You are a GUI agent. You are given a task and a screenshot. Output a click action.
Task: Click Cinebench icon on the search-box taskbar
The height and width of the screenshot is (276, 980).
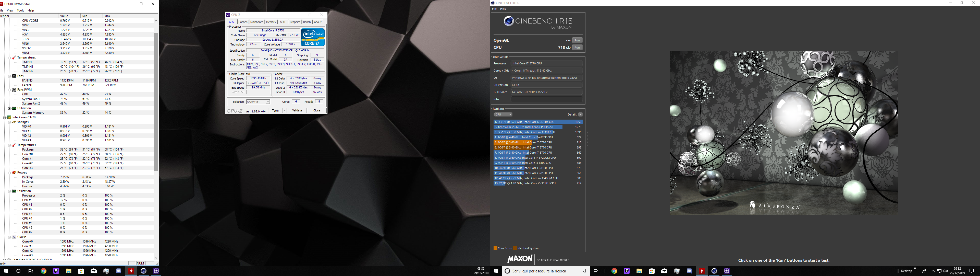pos(715,271)
